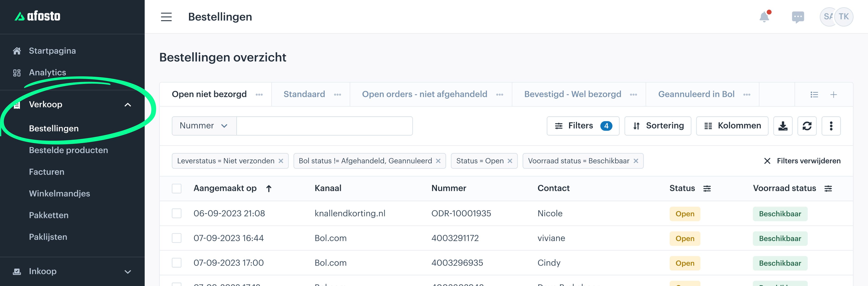Click the afosto logo
Viewport: 868px width, 286px height.
pyautogui.click(x=37, y=16)
